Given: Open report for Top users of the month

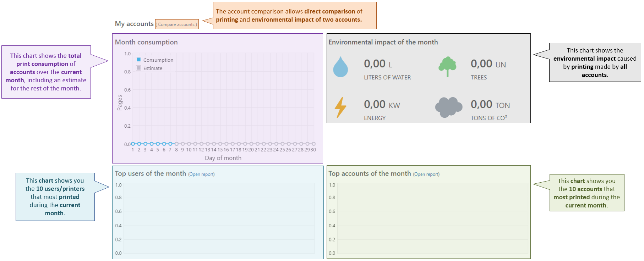Looking at the screenshot, I should 201,174.
